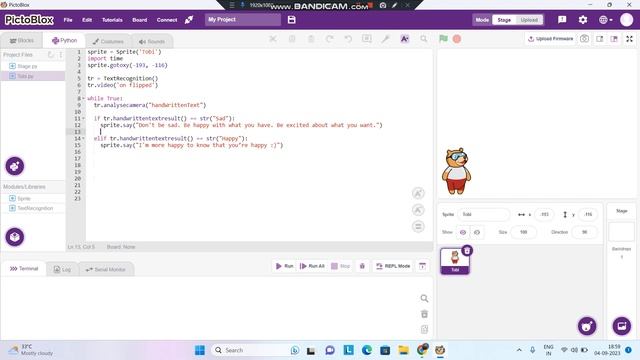Click the camera screenshot icon above stage
Viewport: 640px width, 360px height.
(x=584, y=39)
